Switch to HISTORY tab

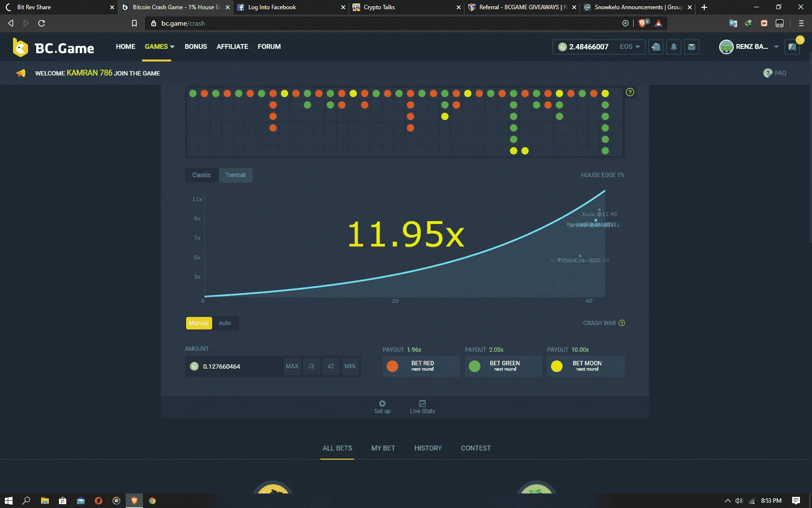click(428, 448)
